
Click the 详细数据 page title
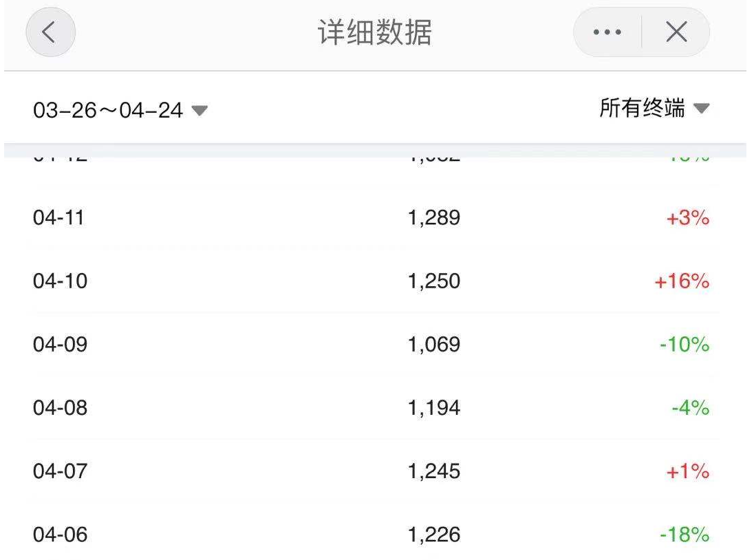tap(375, 32)
